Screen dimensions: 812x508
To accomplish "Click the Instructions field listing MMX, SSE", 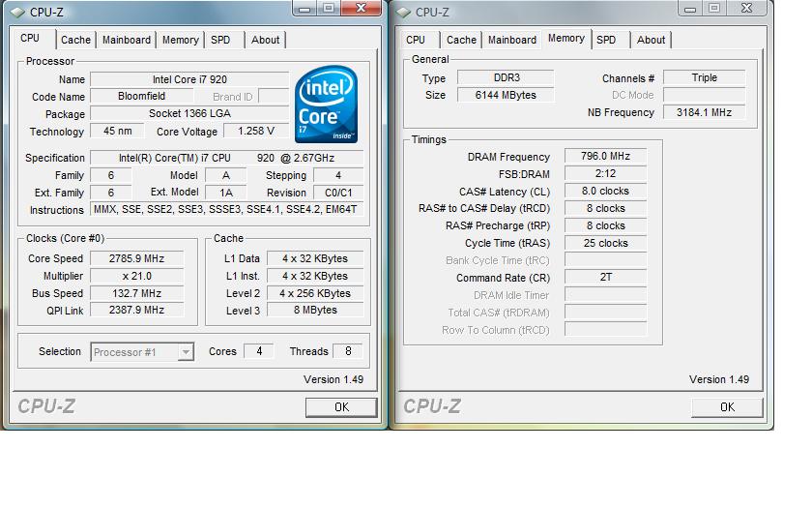I will pyautogui.click(x=227, y=209).
